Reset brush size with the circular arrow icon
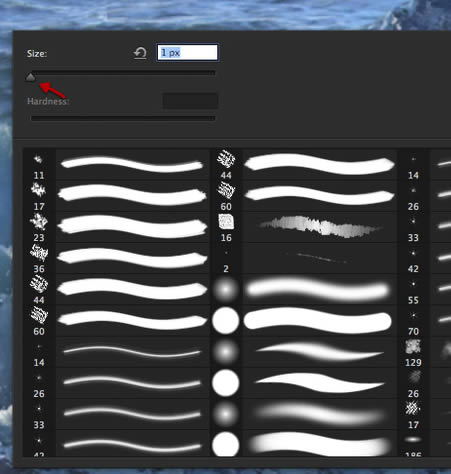Image resolution: width=451 pixels, height=474 pixels. (140, 53)
